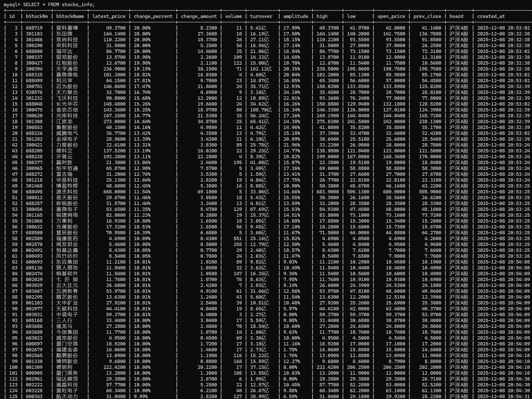Click the created_at column header
532x399 pixels.
491,16
